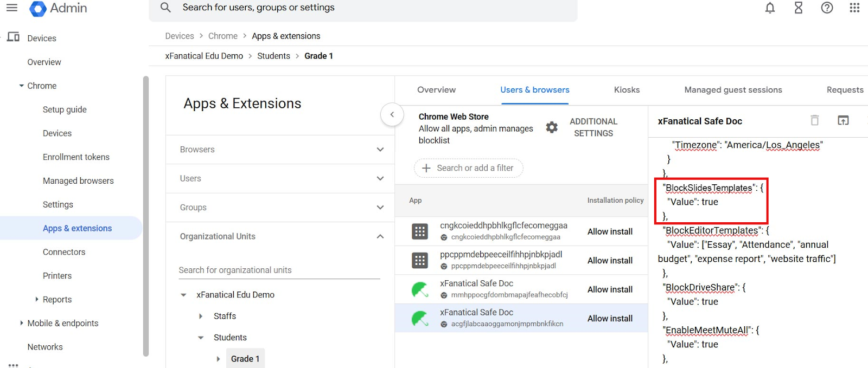Image resolution: width=868 pixels, height=368 pixels.
Task: Click the green umbrella icon of mmhppocgfdombmapajfeafhecobfcj
Action: 419,289
